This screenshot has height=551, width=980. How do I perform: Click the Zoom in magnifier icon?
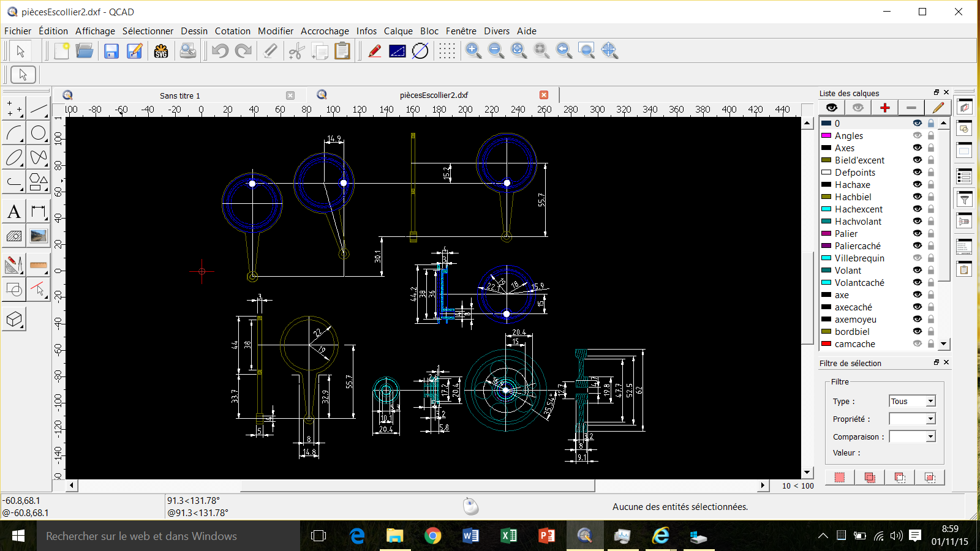(473, 51)
